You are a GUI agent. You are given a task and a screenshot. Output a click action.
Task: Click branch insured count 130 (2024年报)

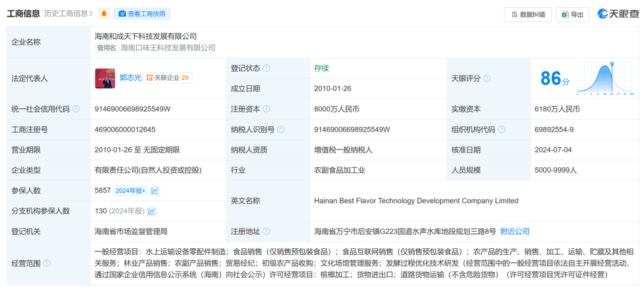click(119, 211)
